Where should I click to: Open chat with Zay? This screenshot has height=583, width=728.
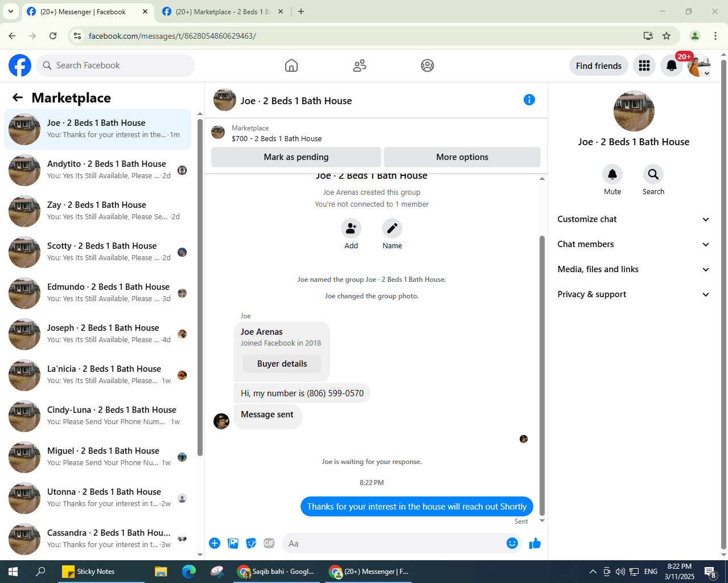tap(98, 211)
